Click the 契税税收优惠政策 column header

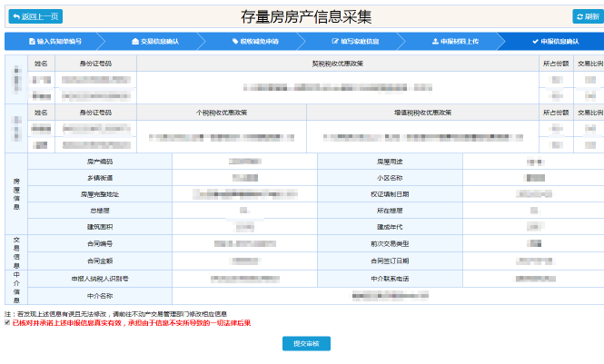tap(337, 64)
